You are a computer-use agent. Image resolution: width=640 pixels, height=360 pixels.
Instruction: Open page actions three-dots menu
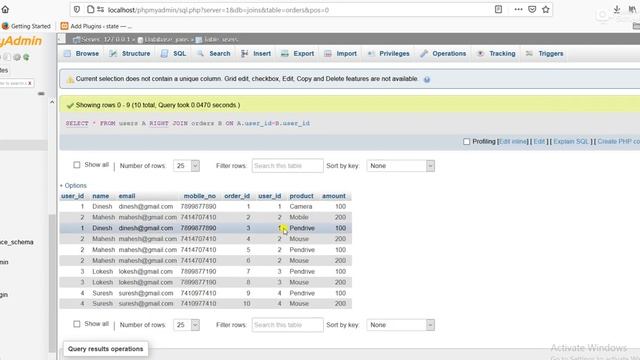(518, 9)
